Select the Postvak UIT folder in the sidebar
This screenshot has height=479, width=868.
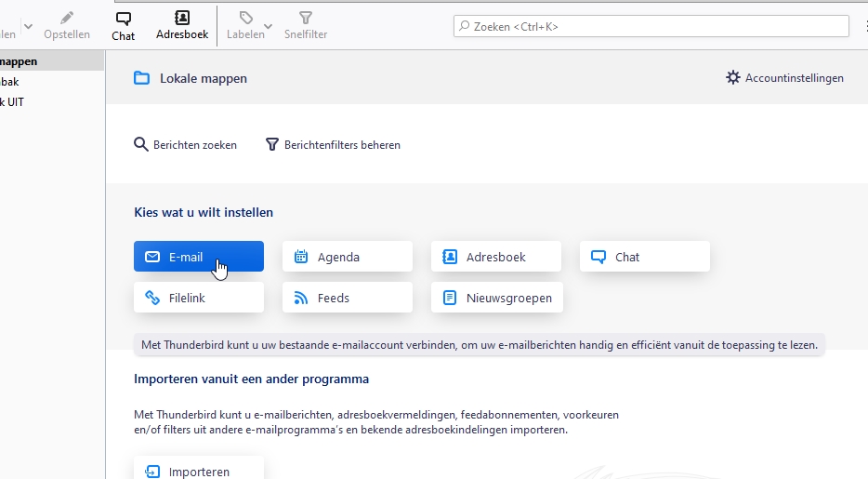(x=13, y=102)
